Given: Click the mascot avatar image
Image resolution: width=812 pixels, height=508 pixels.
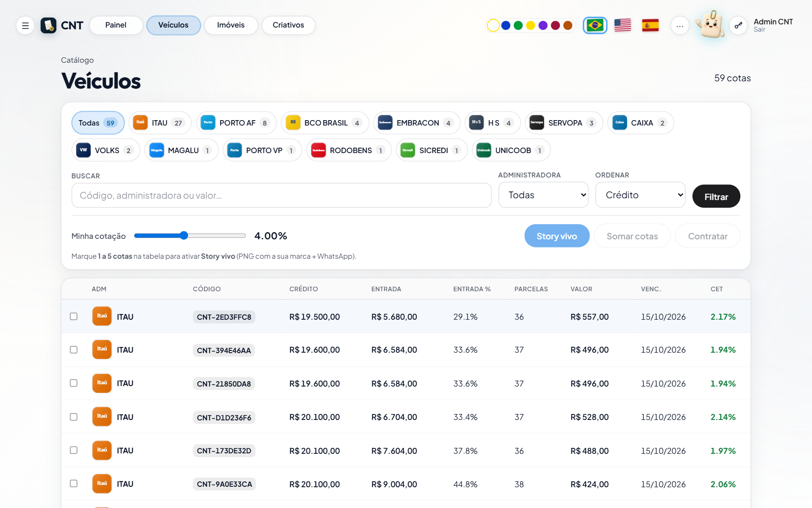Looking at the screenshot, I should [x=710, y=24].
